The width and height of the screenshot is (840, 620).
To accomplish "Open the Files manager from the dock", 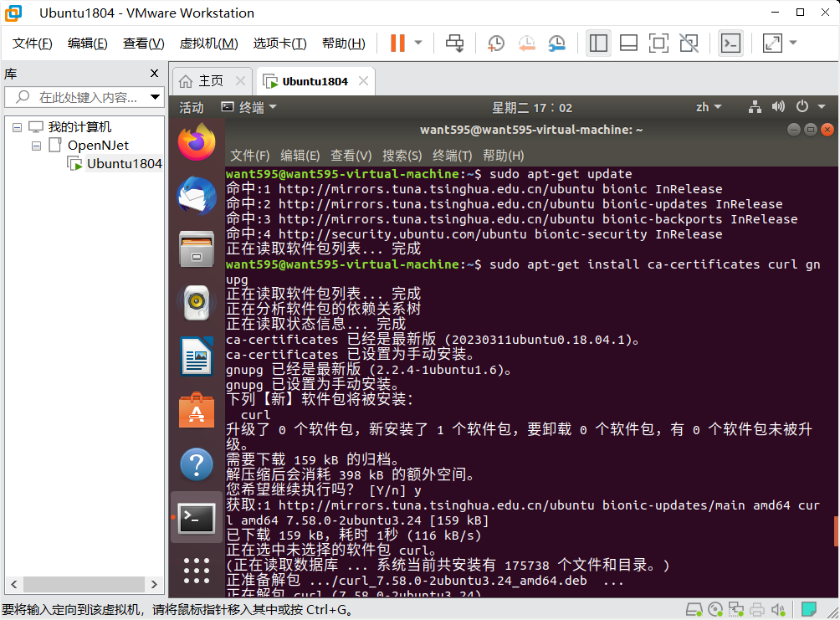I will point(197,249).
